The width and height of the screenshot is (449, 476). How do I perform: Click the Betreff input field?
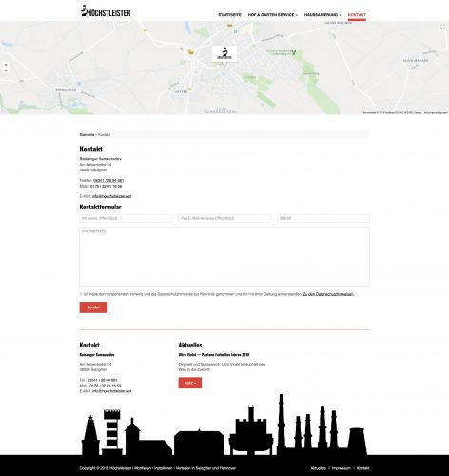click(323, 218)
